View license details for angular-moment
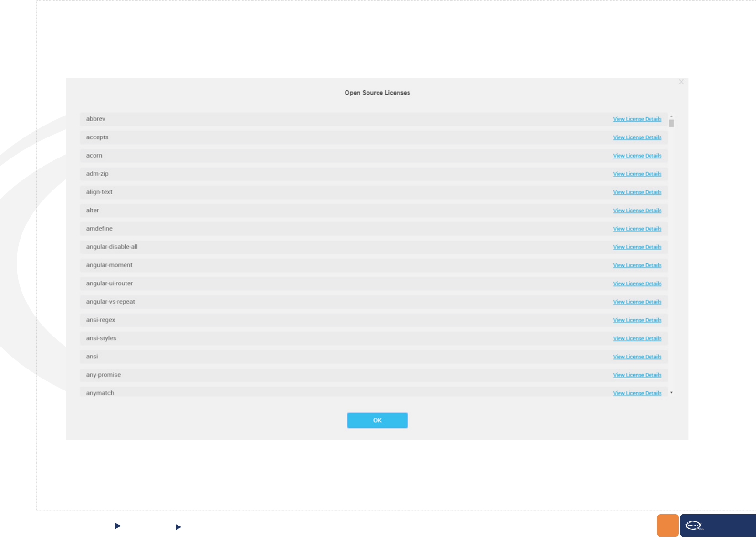This screenshot has height=537, width=756. pyautogui.click(x=637, y=265)
